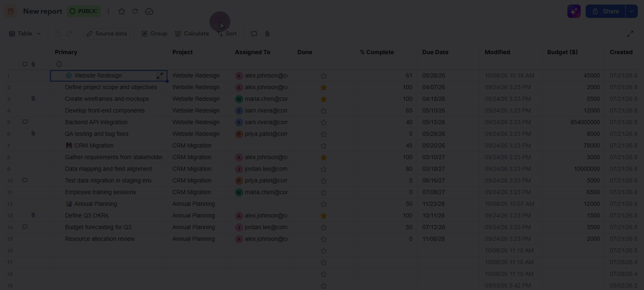This screenshot has height=290, width=644.
Task: Select the due date 11/23/28 cell
Action: pyautogui.click(x=448, y=204)
